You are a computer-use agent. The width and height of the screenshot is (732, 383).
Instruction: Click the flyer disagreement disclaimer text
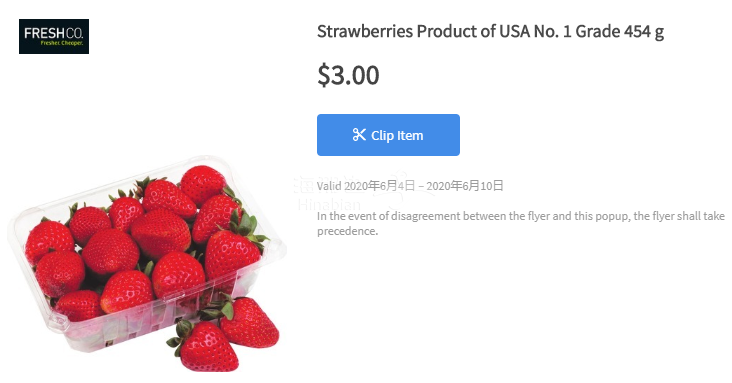521,223
